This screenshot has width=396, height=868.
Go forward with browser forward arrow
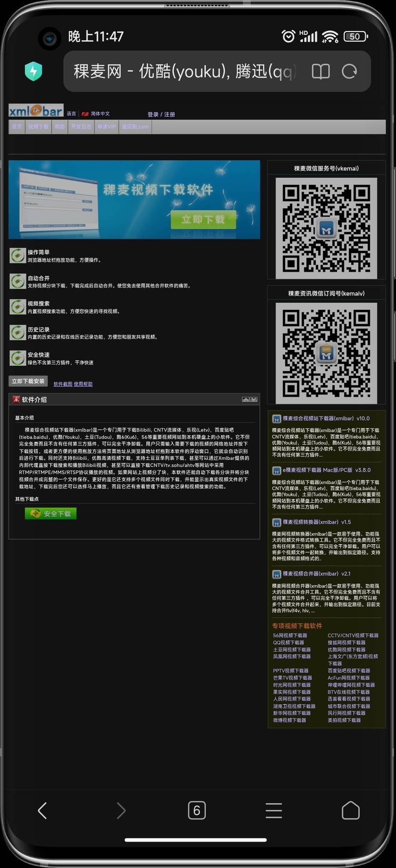click(x=121, y=810)
